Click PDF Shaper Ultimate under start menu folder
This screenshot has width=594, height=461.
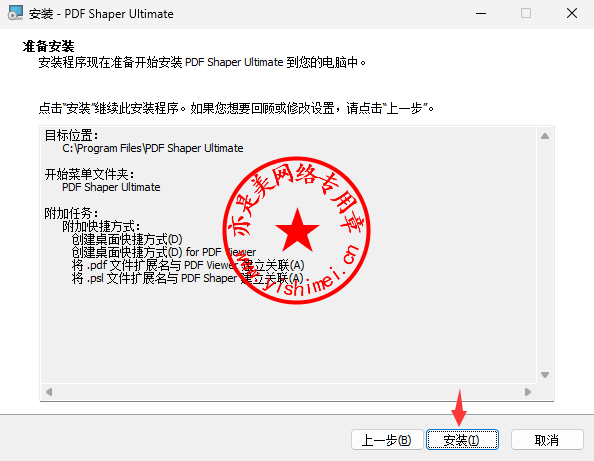coord(111,187)
